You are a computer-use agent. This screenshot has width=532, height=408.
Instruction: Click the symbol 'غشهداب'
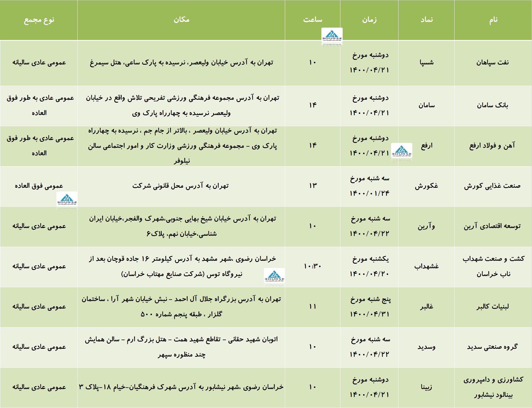(426, 266)
